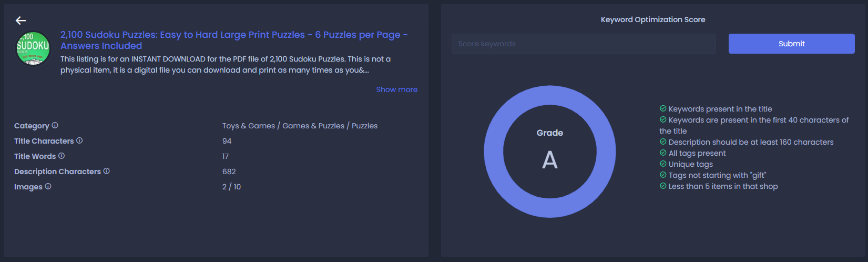Go back using the left arrow icon

point(21,21)
